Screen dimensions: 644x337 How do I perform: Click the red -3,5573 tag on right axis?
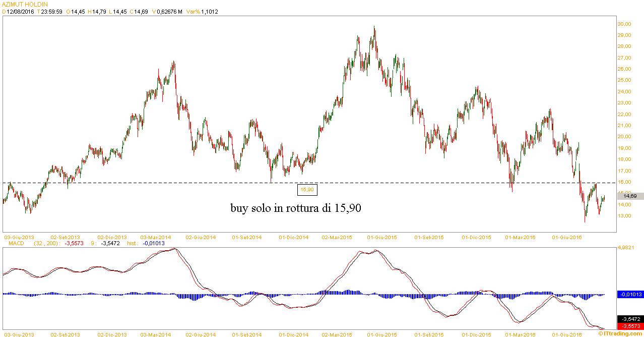click(629, 326)
